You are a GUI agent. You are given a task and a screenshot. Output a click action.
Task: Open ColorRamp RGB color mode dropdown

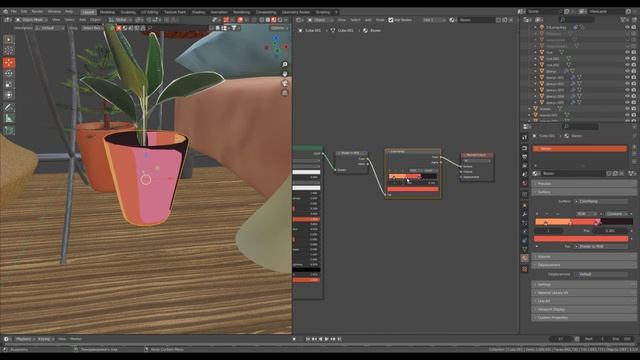tap(587, 214)
